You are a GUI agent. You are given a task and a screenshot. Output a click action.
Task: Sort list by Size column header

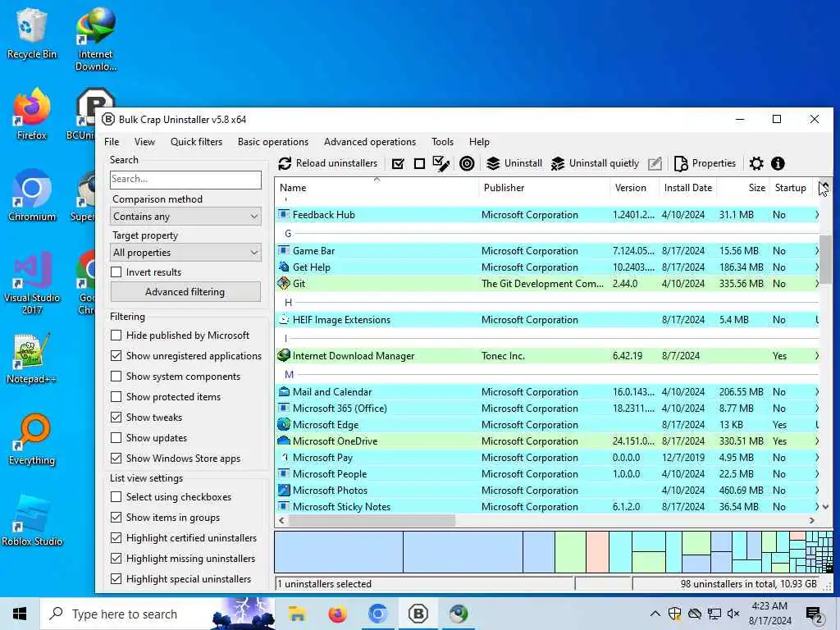click(743, 188)
